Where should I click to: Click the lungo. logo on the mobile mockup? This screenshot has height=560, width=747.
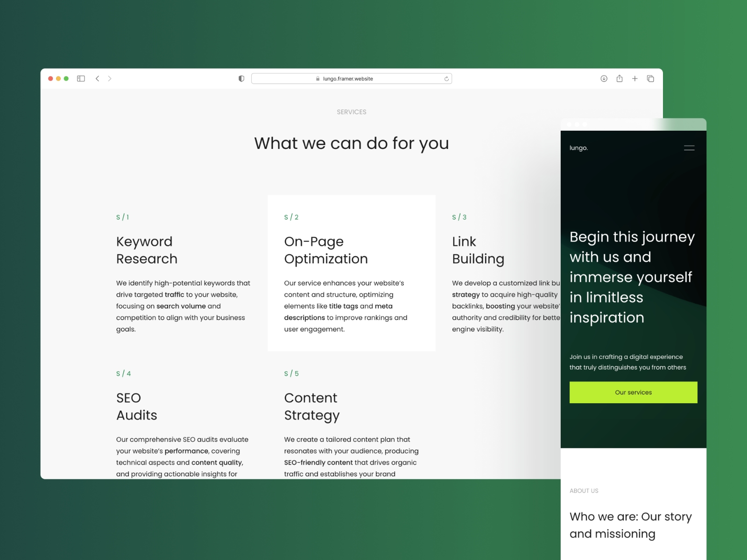tap(578, 148)
